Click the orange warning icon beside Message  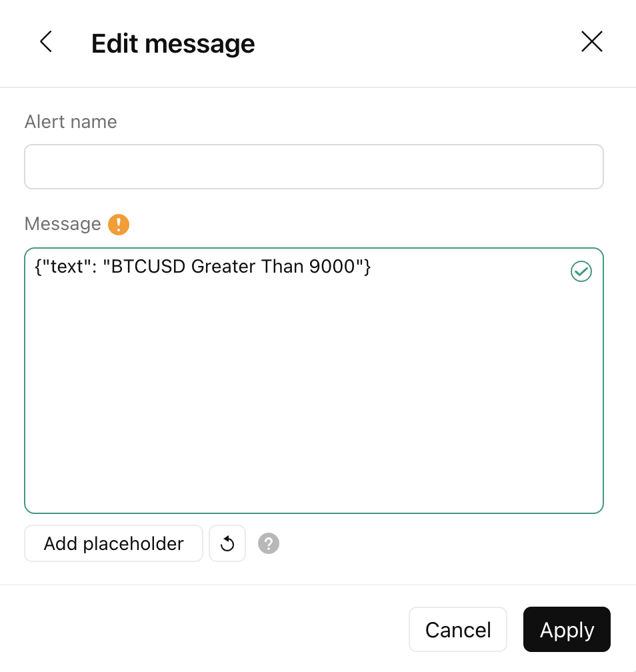[x=119, y=224]
